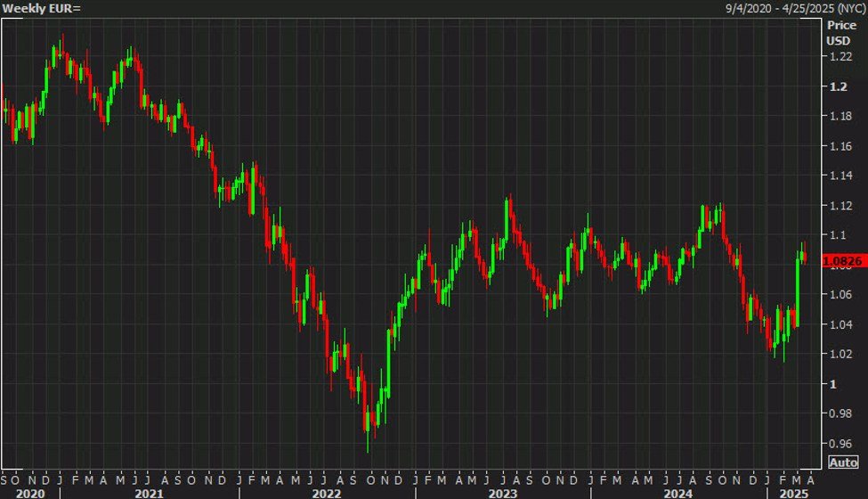The height and width of the screenshot is (499, 868).
Task: Click the 2020 year label on time axis
Action: point(29,492)
